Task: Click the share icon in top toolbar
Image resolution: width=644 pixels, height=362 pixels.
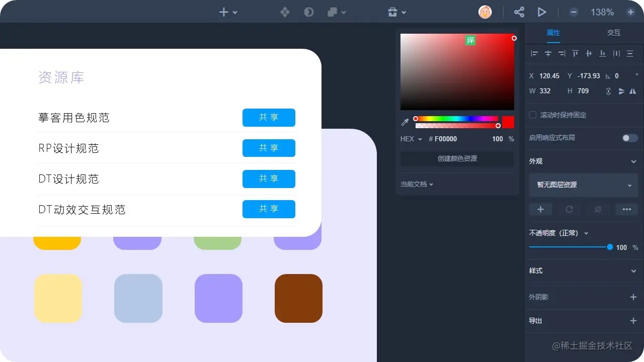Action: coord(519,12)
